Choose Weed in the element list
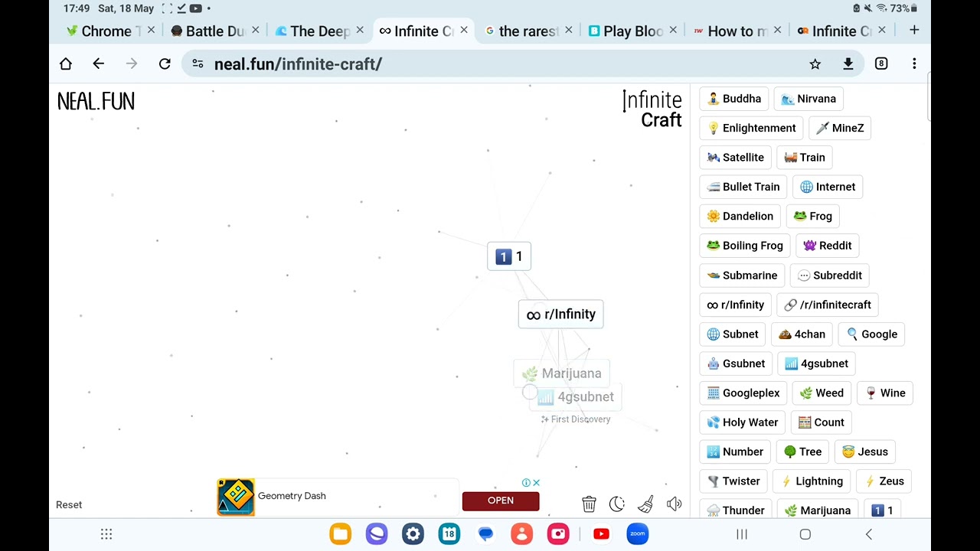The width and height of the screenshot is (980, 551). click(822, 393)
